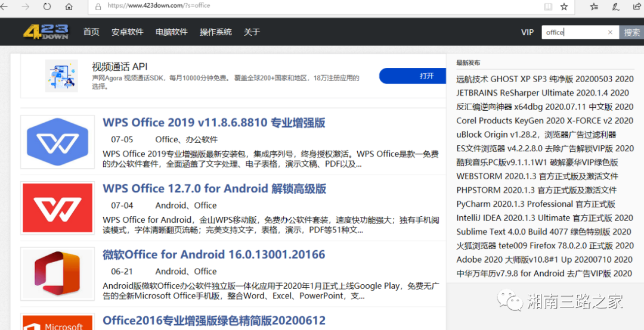The width and height of the screenshot is (644, 330).
Task: Open 火狐浏览器 tete009 Firefox link
Action: (545, 246)
